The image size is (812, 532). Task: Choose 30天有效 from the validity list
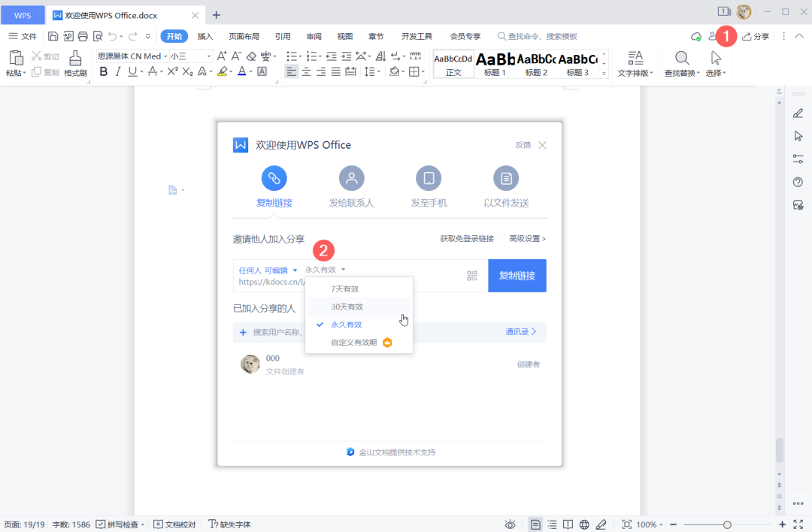tap(359, 307)
